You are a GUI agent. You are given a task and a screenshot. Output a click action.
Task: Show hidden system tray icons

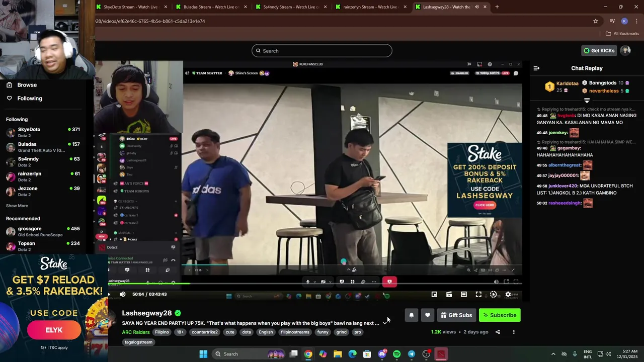(x=553, y=354)
